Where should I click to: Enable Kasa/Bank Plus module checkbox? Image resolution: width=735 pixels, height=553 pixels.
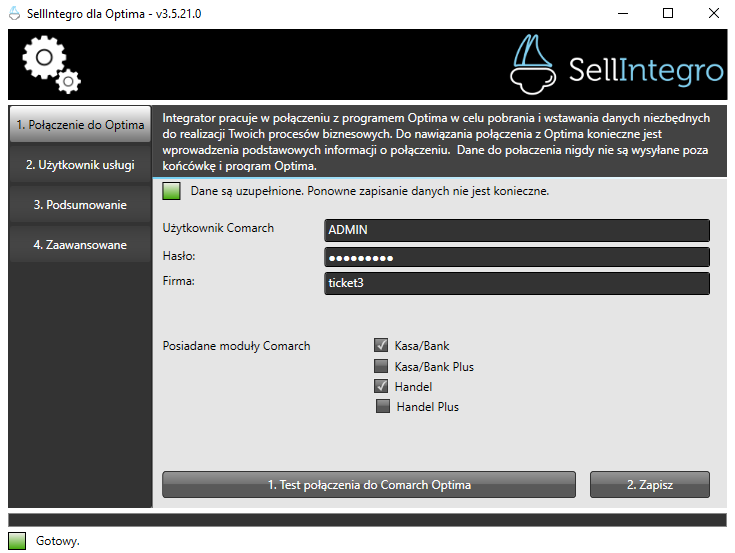[381, 366]
